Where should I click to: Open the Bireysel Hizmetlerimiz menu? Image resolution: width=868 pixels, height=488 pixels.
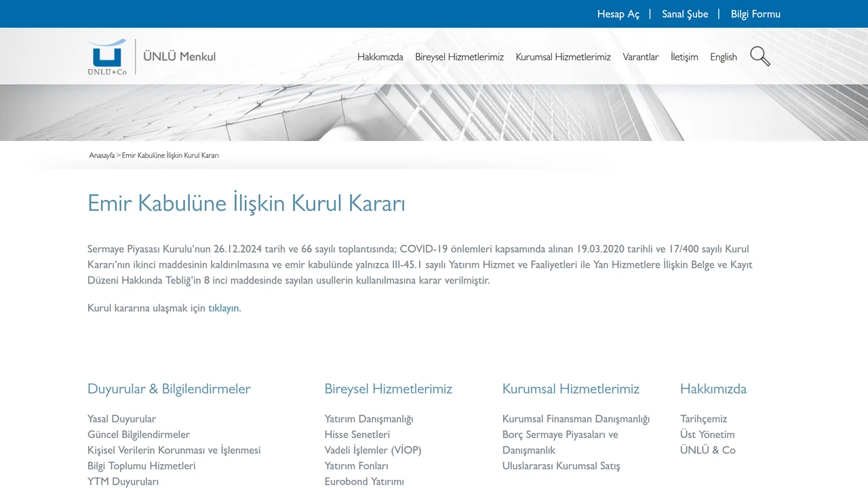tap(460, 57)
